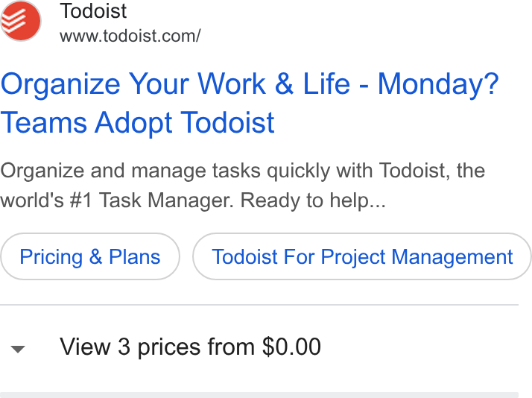Image resolution: width=532 pixels, height=398 pixels.
Task: Click 'Organize Your Work' at the headline start
Action: (x=133, y=84)
